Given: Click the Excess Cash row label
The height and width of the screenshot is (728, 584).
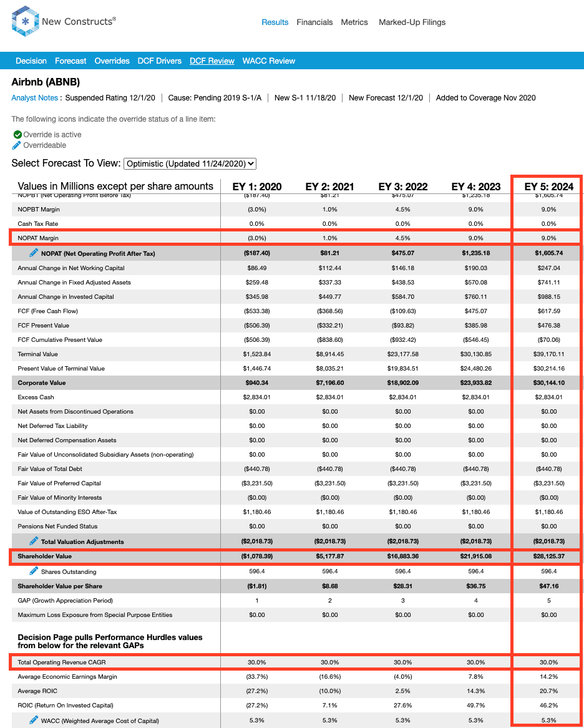Looking at the screenshot, I should click(36, 397).
